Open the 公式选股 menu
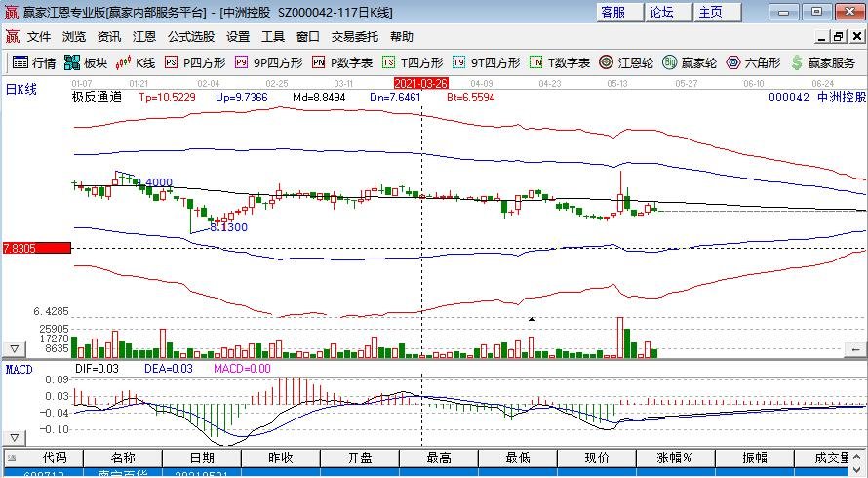The image size is (868, 478). [x=191, y=37]
